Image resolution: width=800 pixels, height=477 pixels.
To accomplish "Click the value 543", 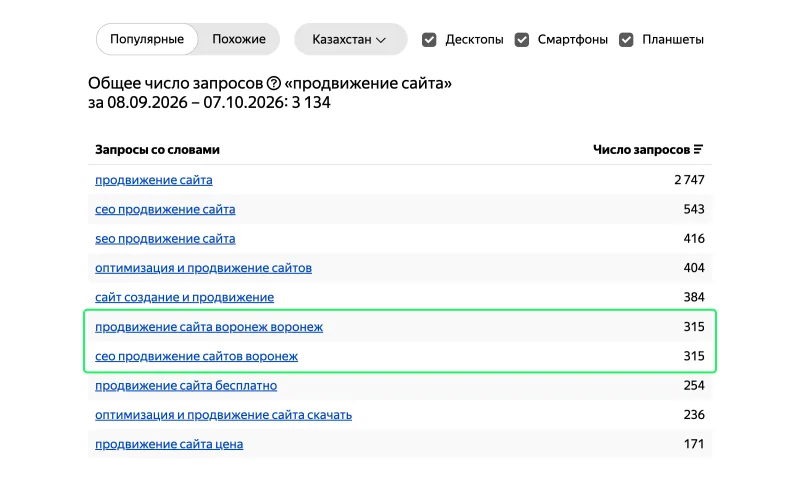I will (694, 209).
